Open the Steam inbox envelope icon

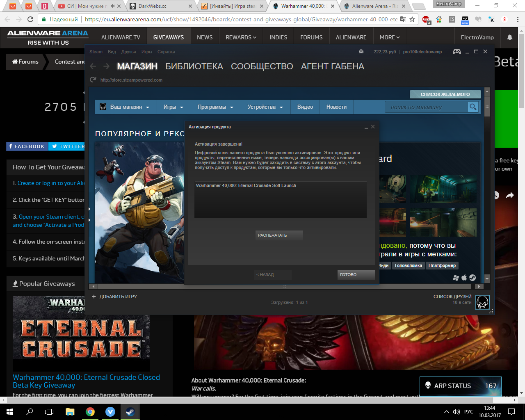pos(361,52)
